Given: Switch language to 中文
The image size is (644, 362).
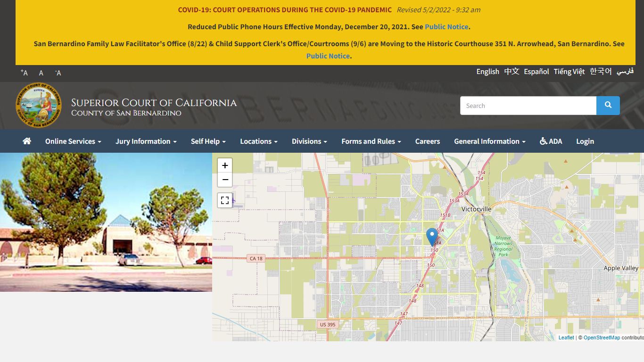Looking at the screenshot, I should [512, 72].
